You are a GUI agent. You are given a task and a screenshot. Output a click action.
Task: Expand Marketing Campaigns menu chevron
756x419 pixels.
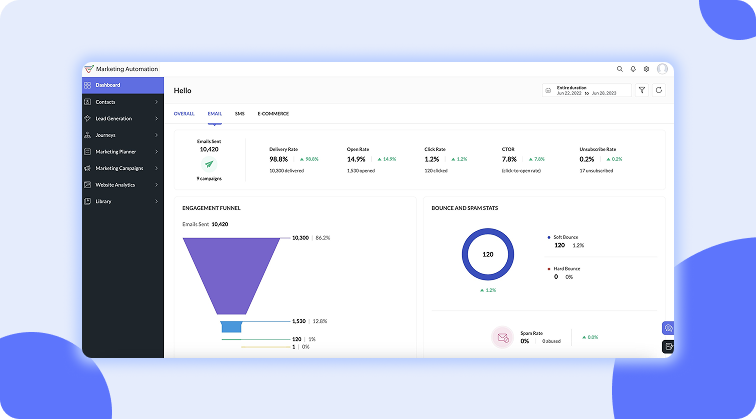pos(156,168)
